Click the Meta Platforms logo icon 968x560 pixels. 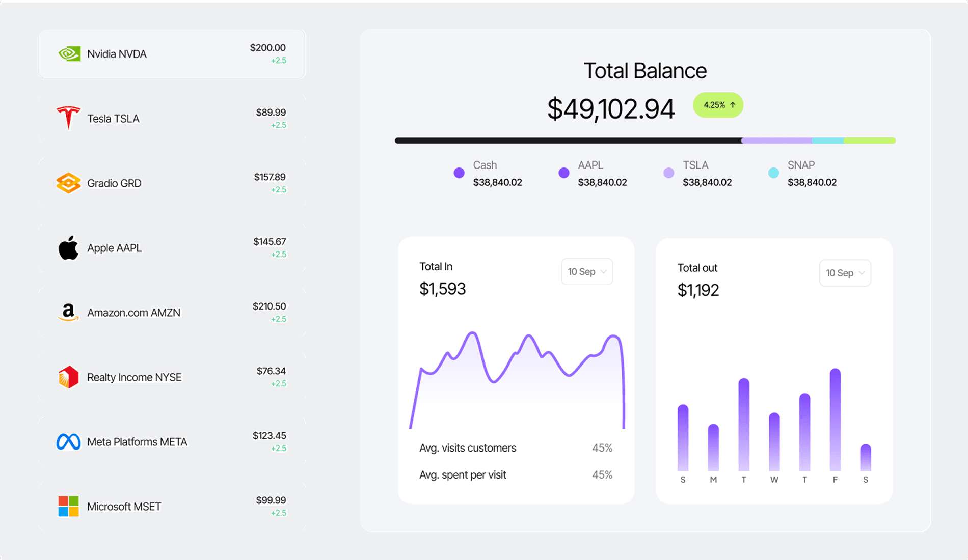[68, 442]
